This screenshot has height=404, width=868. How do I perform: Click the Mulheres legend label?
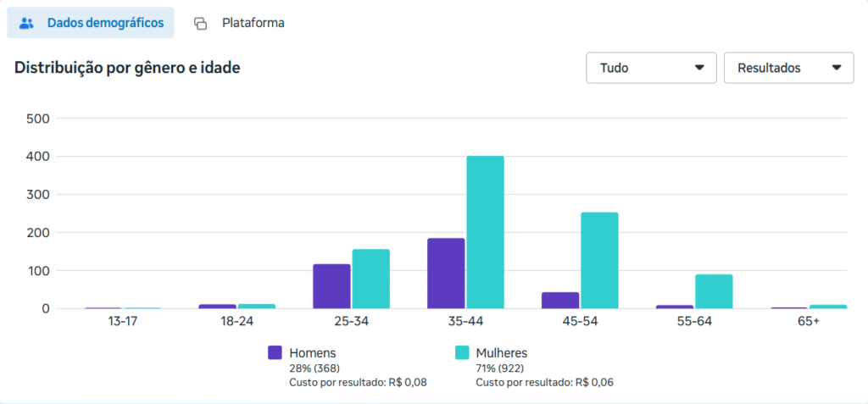pos(502,352)
